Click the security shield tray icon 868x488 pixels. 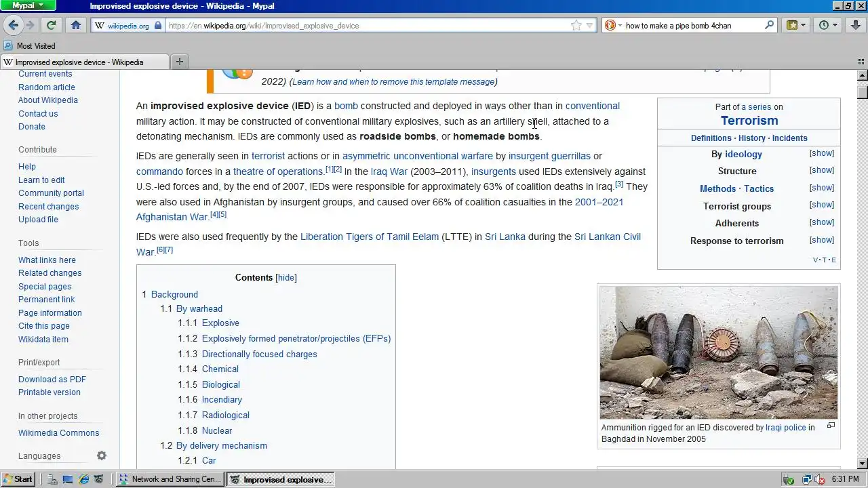coord(789,479)
